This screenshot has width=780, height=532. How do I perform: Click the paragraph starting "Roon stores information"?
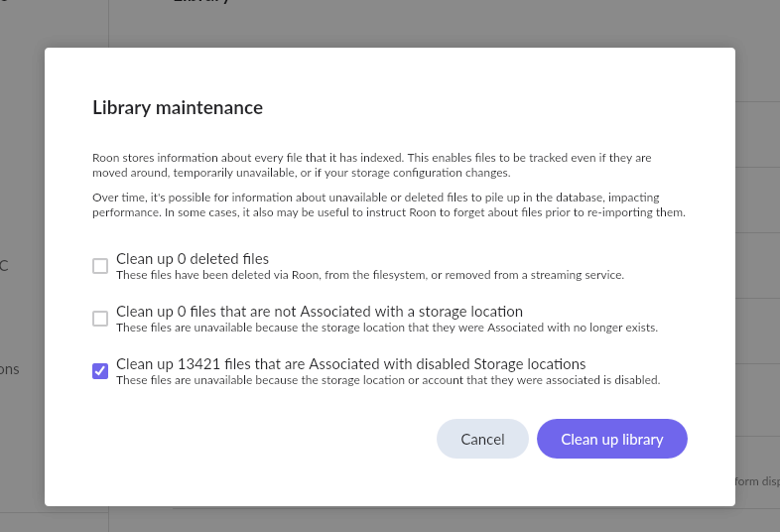[x=371, y=165]
